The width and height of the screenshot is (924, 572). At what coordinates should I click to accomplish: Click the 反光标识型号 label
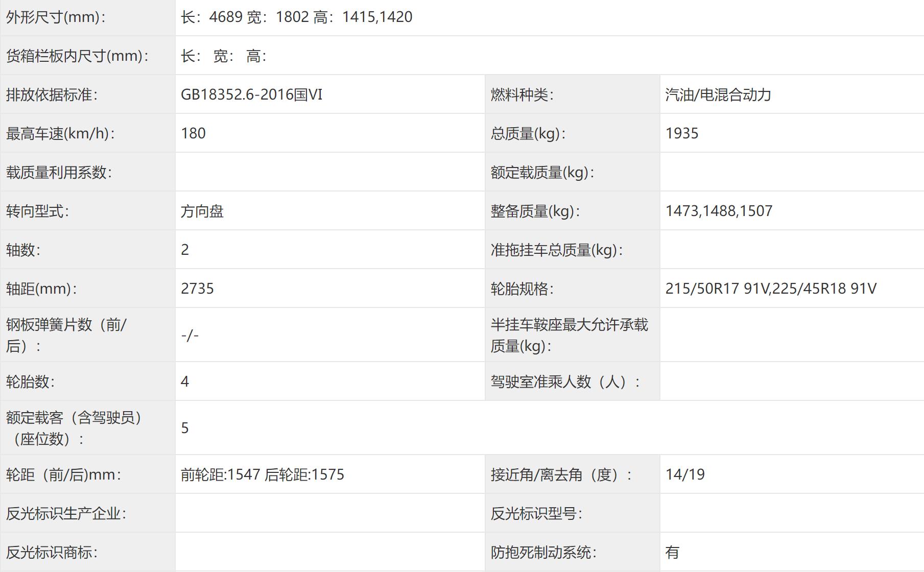point(537,513)
